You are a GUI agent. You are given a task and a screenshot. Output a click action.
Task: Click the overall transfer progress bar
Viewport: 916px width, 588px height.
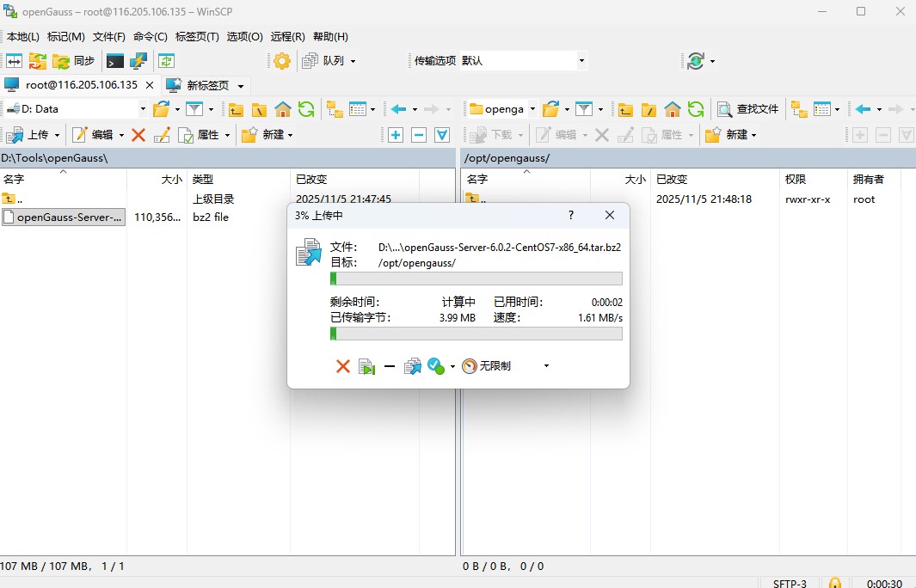tap(476, 334)
